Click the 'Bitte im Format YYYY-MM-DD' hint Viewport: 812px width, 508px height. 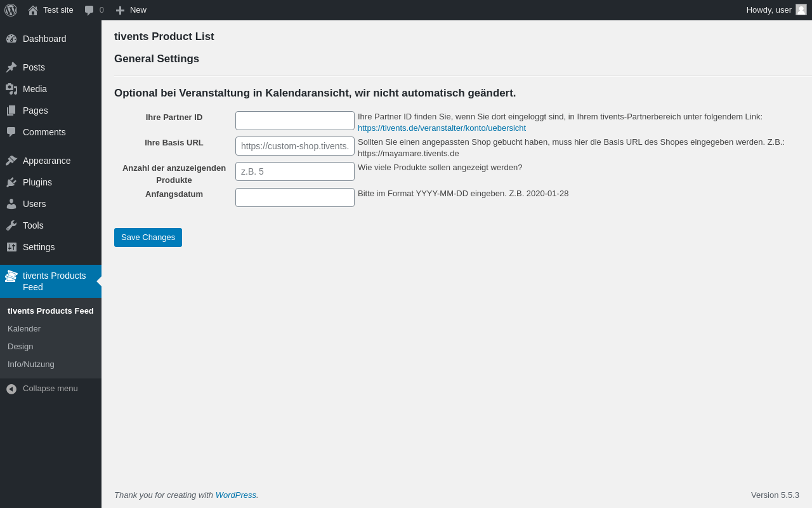point(463,194)
